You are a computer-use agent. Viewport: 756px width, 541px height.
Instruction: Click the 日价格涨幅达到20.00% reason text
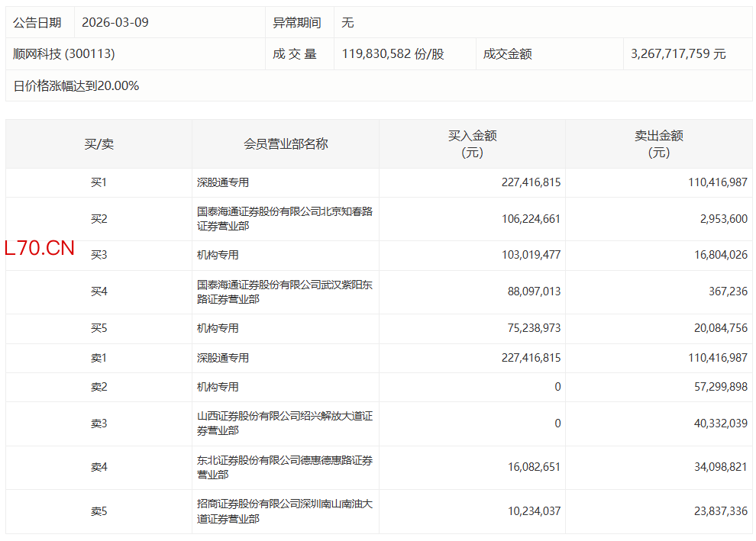click(76, 86)
